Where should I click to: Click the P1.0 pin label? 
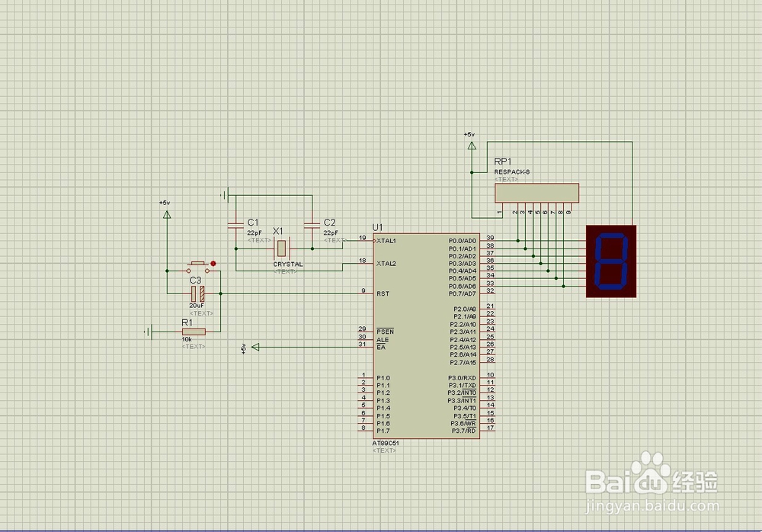(x=383, y=378)
